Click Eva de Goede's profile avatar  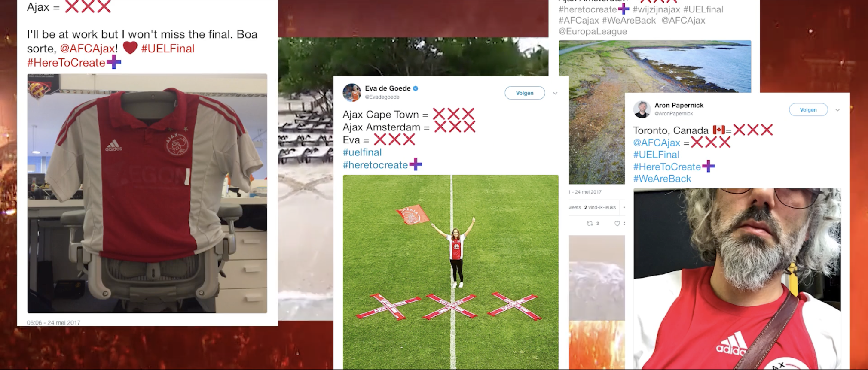[x=351, y=93]
